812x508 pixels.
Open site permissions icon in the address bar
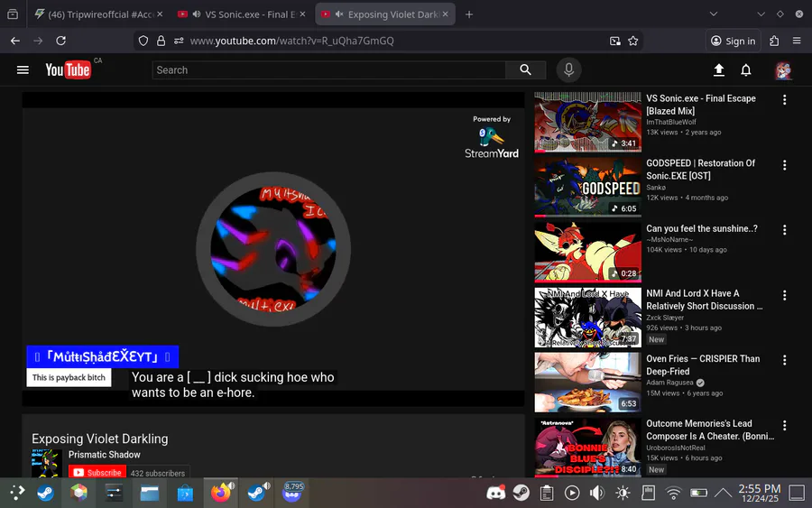tap(179, 41)
